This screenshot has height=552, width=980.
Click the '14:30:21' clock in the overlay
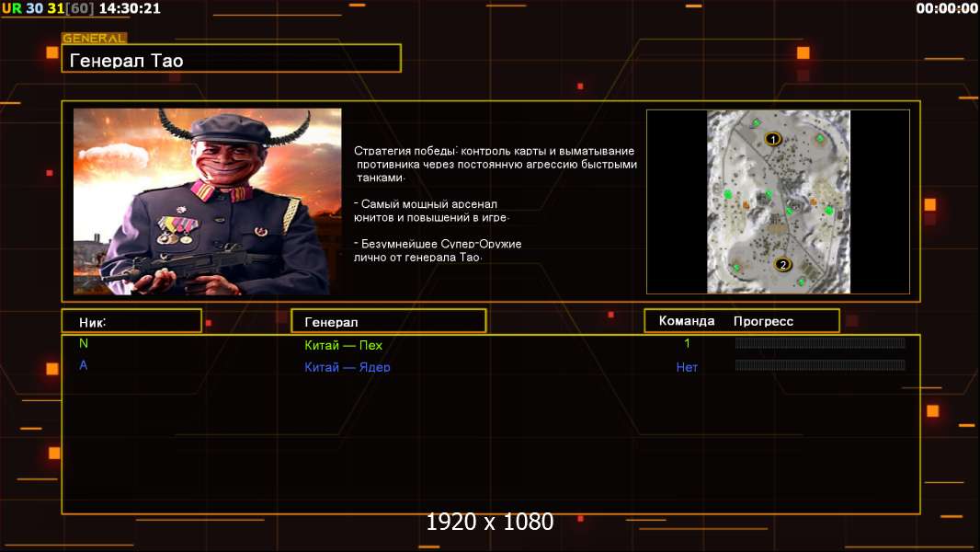130,8
